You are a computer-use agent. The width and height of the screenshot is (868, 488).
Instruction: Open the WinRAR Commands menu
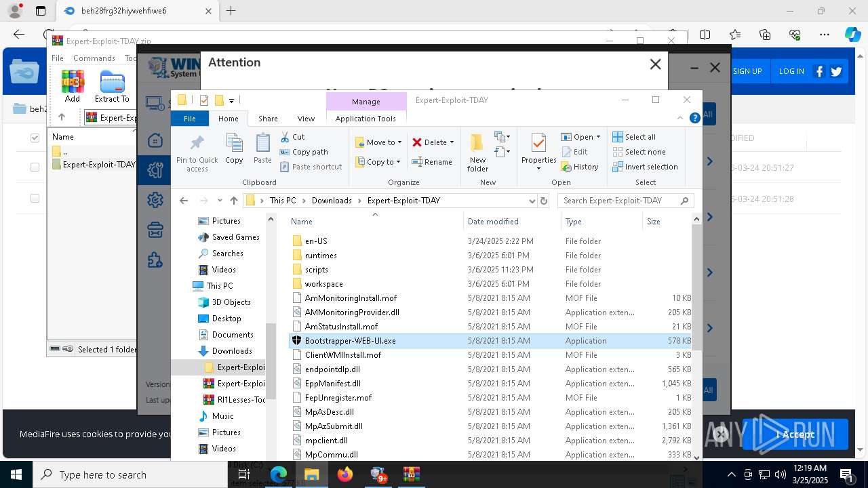click(94, 58)
